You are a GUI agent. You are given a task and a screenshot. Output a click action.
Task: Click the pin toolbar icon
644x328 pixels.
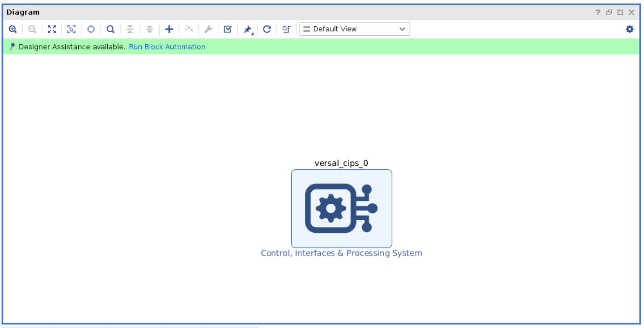point(247,29)
